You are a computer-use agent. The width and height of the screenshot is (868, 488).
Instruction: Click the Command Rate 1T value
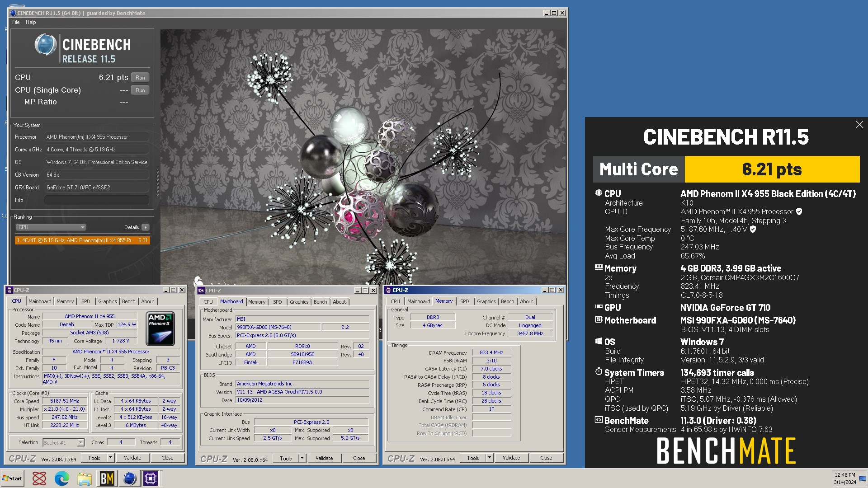[x=491, y=409]
